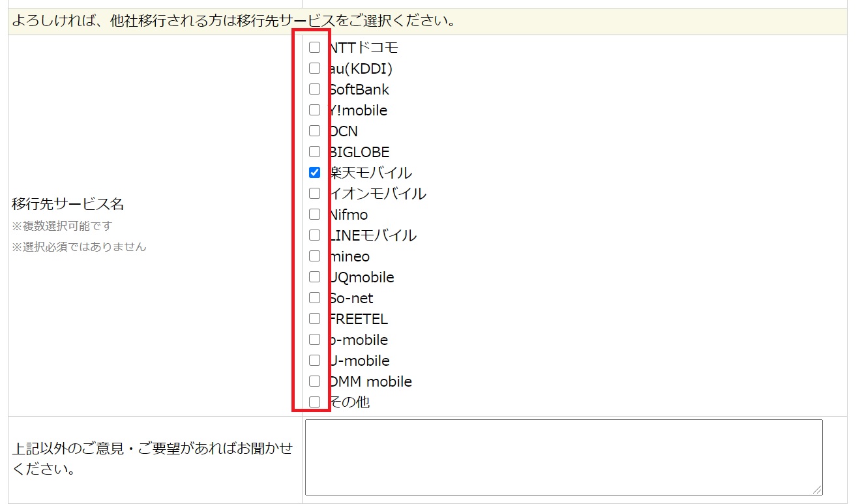860x504 pixels.
Task: Select the イオンモバイル checkbox
Action: [x=315, y=194]
